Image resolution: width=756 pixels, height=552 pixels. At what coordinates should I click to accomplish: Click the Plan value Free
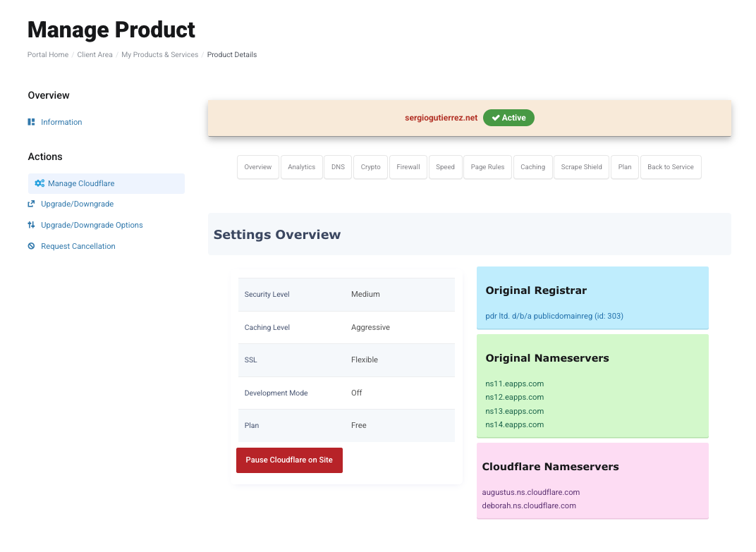click(x=359, y=425)
